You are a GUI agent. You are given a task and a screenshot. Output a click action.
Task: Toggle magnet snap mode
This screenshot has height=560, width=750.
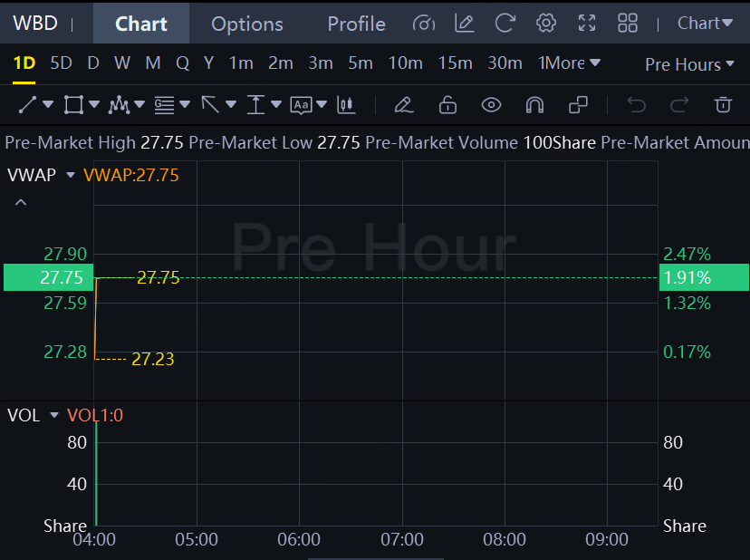click(534, 105)
